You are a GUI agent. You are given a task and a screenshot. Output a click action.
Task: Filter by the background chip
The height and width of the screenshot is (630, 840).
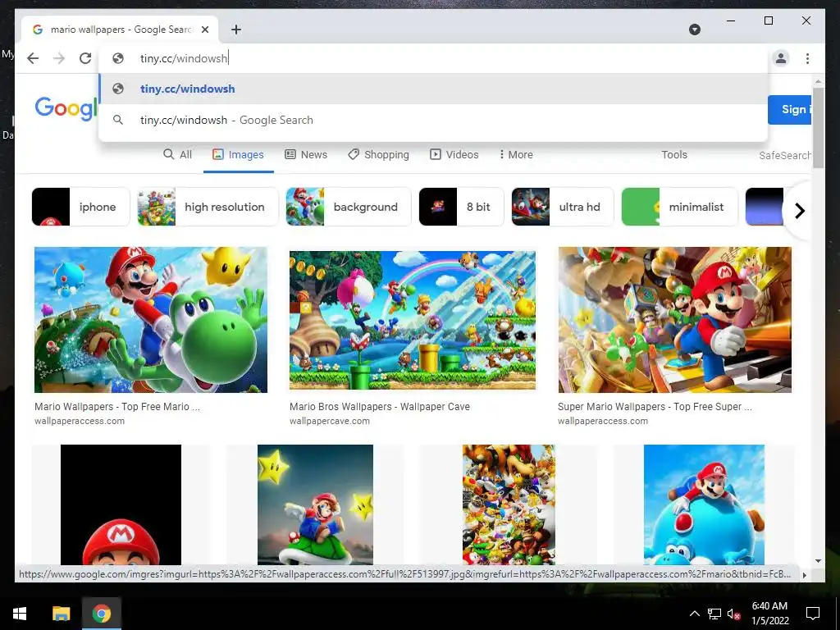[348, 207]
